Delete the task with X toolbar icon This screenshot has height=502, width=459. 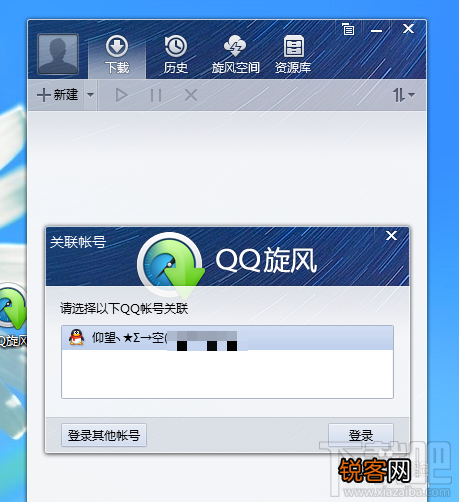[x=191, y=95]
